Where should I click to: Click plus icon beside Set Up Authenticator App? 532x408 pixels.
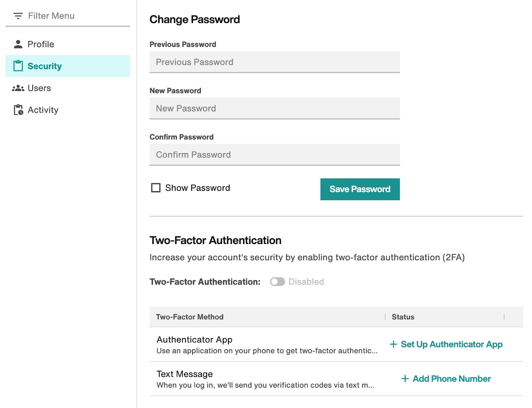pos(393,344)
